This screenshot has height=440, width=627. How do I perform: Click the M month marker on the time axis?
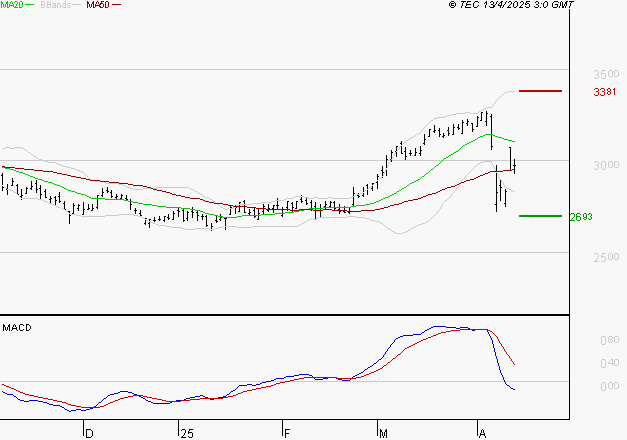click(382, 433)
